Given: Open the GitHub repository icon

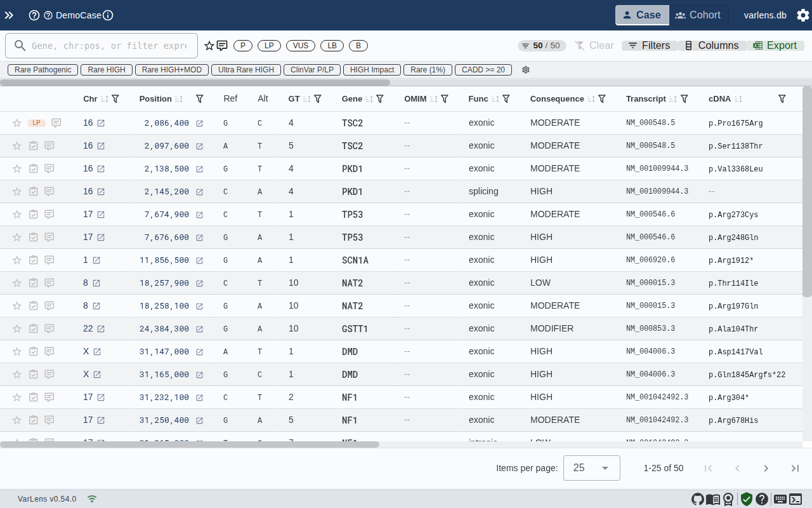Looking at the screenshot, I should pyautogui.click(x=697, y=499).
